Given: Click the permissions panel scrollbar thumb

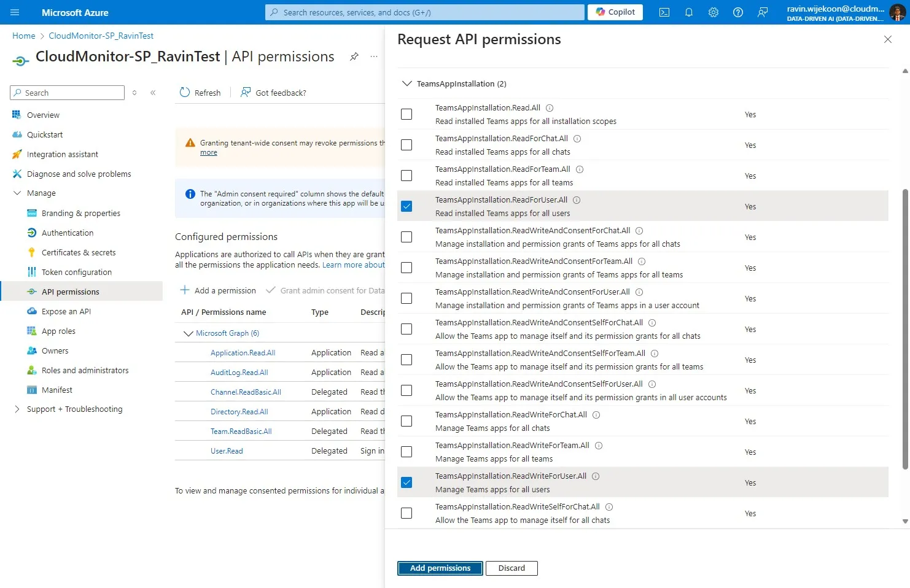Looking at the screenshot, I should pyautogui.click(x=905, y=329).
